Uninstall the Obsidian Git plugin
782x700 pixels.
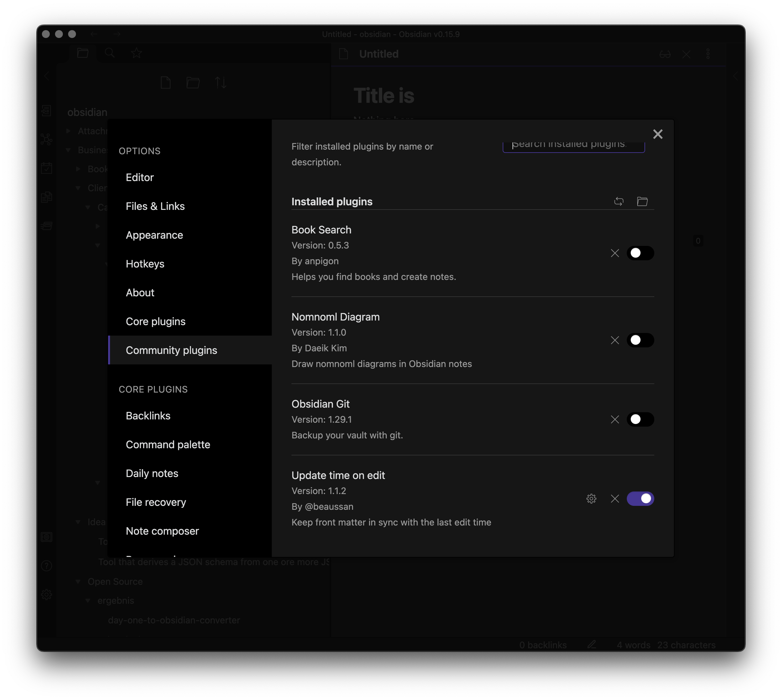pos(615,419)
